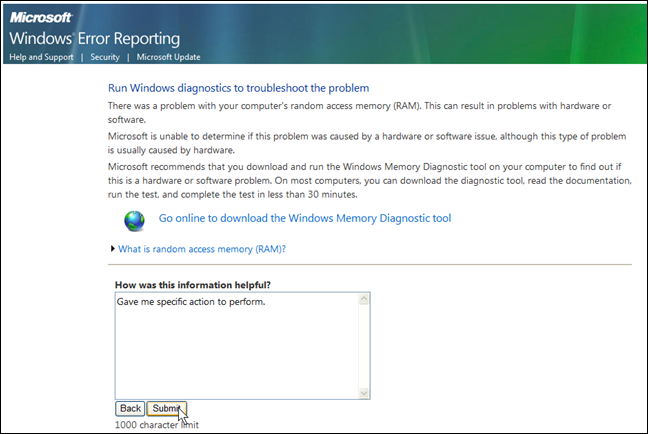The width and height of the screenshot is (648, 434).
Task: Click the "How was this information helpful?" label
Action: click(x=193, y=284)
